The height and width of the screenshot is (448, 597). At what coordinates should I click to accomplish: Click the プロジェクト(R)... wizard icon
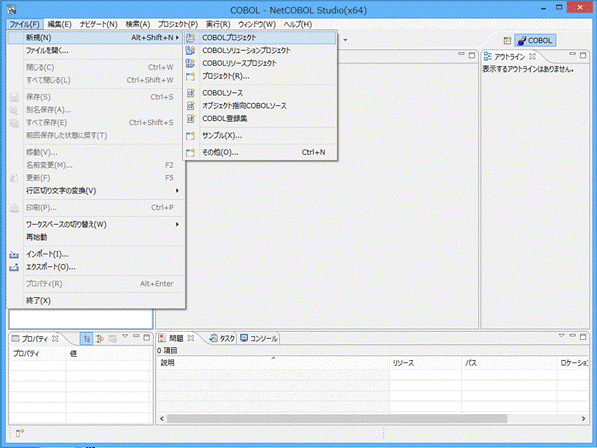point(190,76)
